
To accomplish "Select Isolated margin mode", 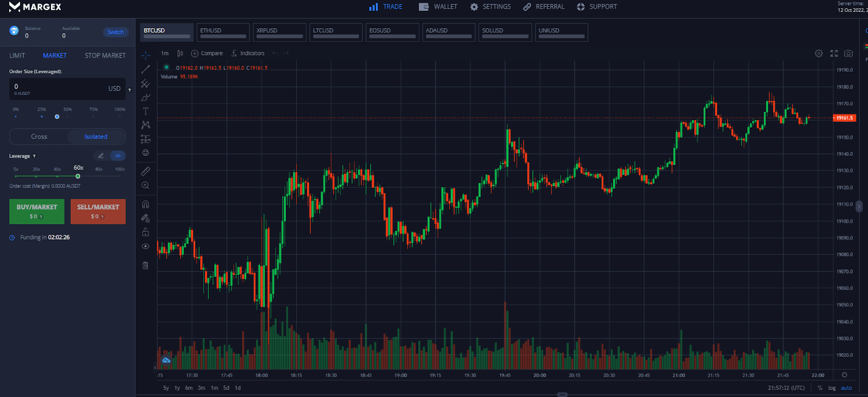I will [96, 137].
